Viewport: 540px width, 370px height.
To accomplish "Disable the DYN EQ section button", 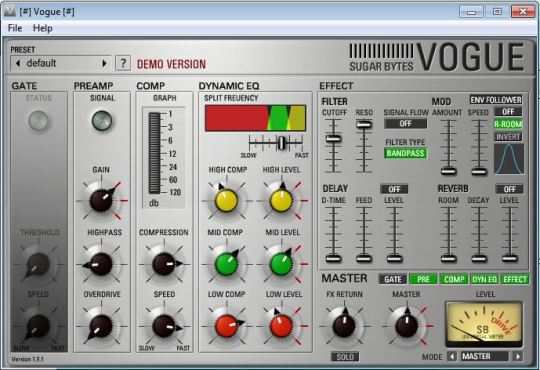I will [x=484, y=279].
